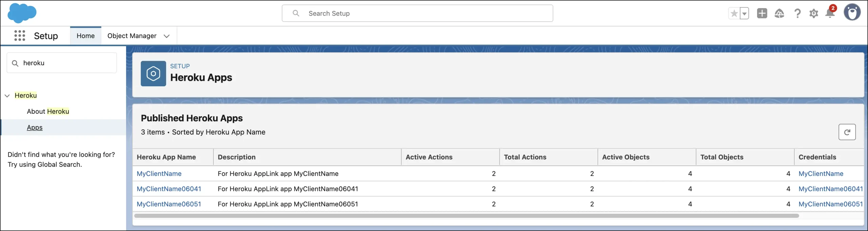The image size is (868, 231).
Task: Click the Quick Find box containing heroku
Action: pyautogui.click(x=62, y=63)
